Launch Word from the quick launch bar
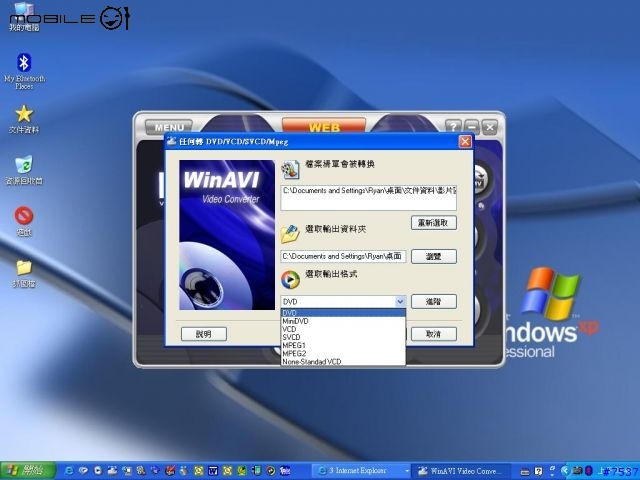The height and width of the screenshot is (480, 640). click(x=213, y=471)
